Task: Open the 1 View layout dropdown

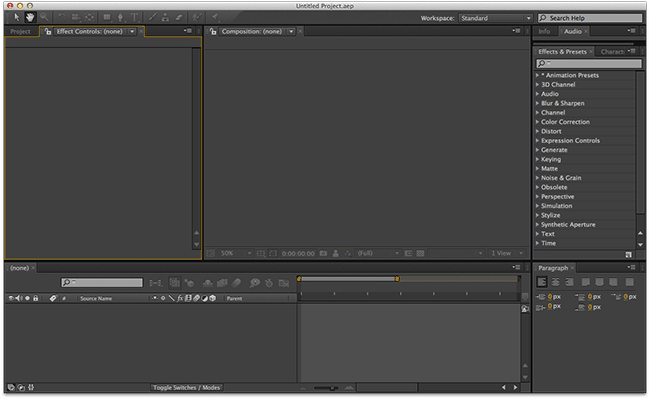Action: (x=507, y=253)
